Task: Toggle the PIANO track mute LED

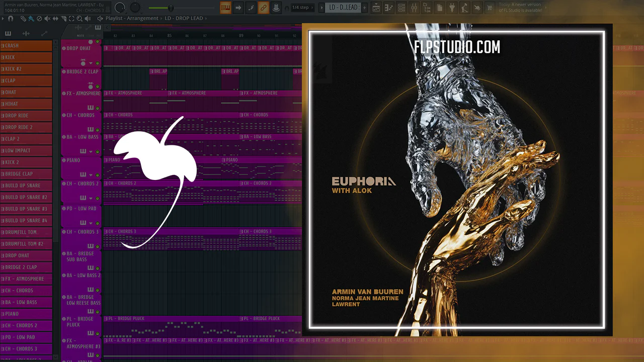Action: tap(97, 175)
